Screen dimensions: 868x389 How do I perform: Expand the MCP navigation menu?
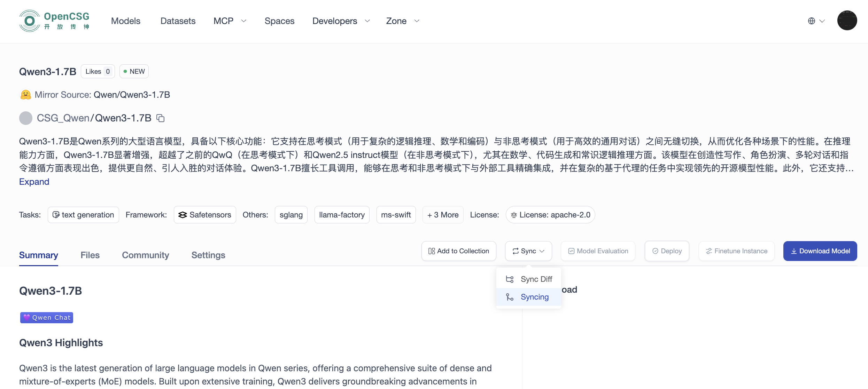(x=230, y=21)
